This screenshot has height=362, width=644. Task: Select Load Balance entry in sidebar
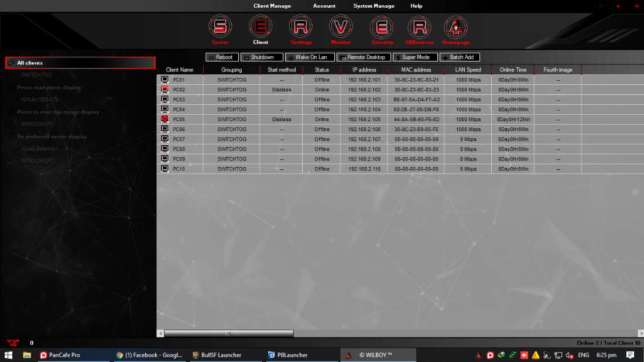[x=39, y=149]
